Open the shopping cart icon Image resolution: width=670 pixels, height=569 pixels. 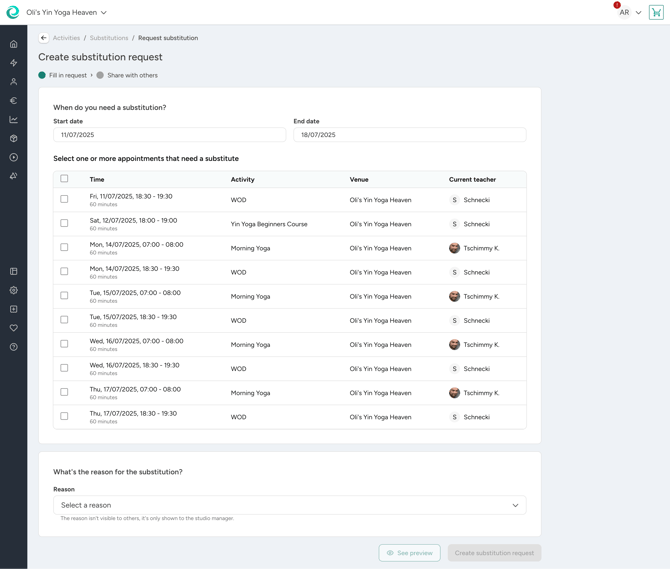pyautogui.click(x=656, y=13)
